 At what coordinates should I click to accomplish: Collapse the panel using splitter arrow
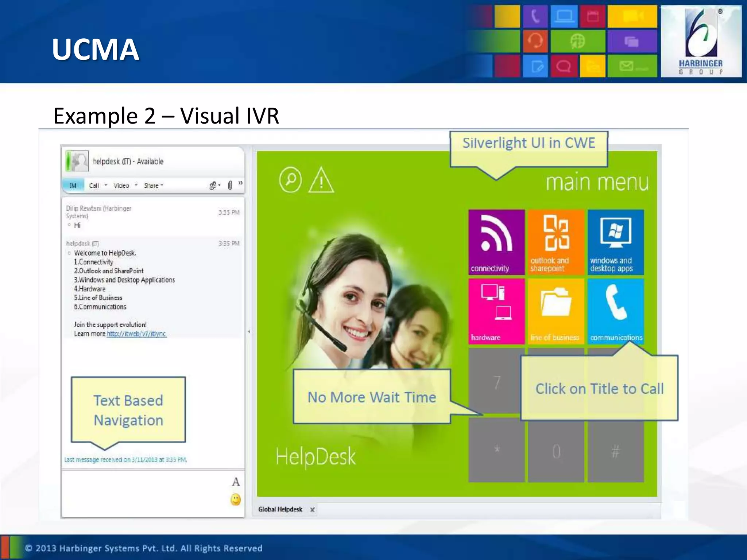[249, 331]
